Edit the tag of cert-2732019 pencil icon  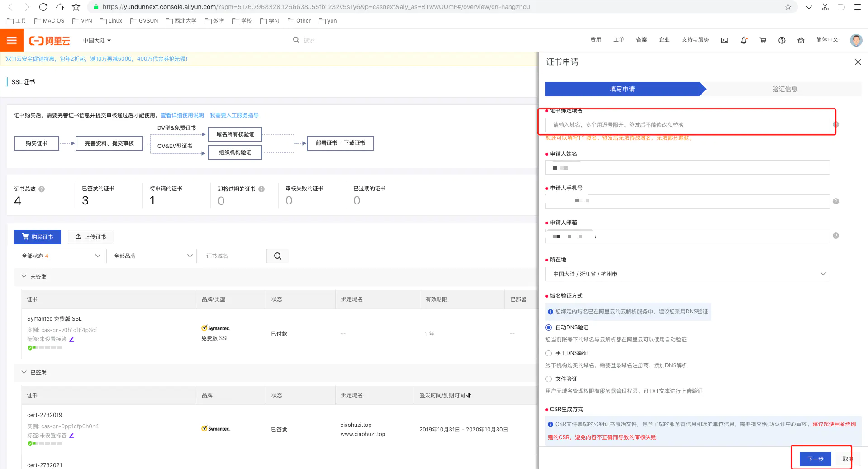pyautogui.click(x=72, y=436)
